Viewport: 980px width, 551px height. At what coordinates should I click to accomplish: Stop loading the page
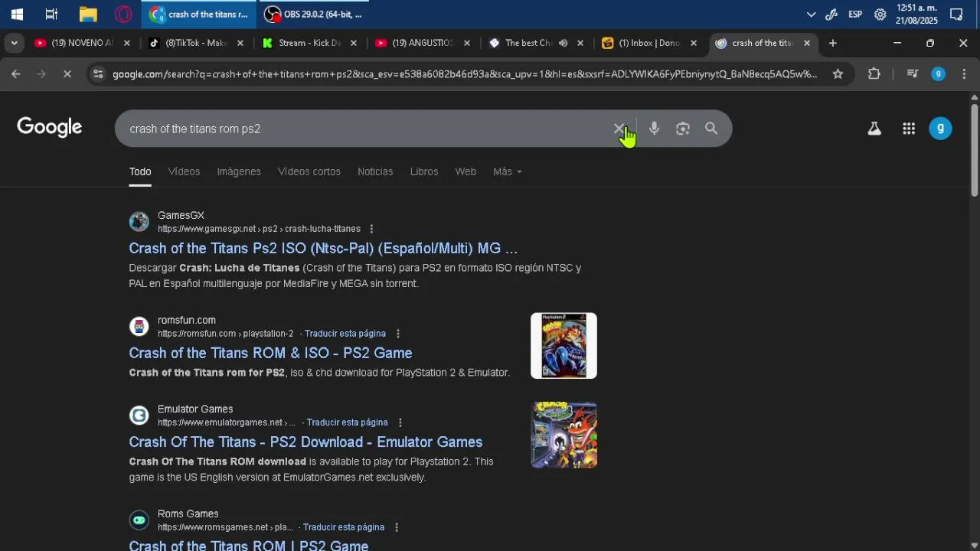pyautogui.click(x=67, y=74)
